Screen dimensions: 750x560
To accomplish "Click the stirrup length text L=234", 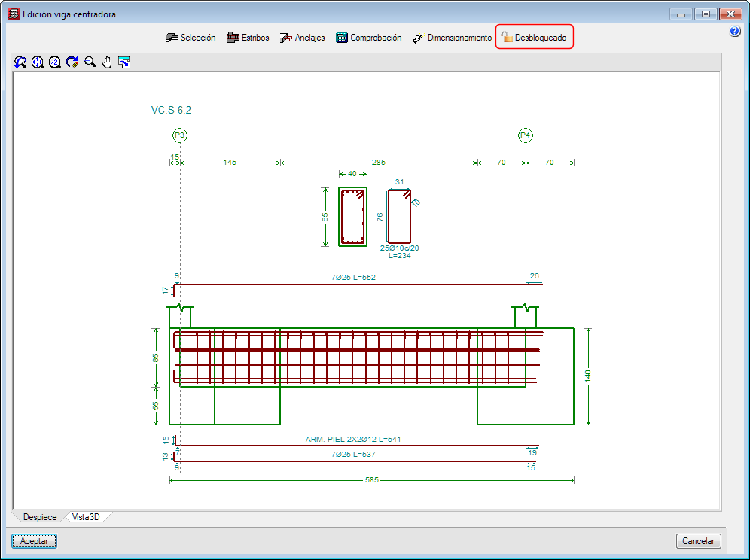I will 399,255.
